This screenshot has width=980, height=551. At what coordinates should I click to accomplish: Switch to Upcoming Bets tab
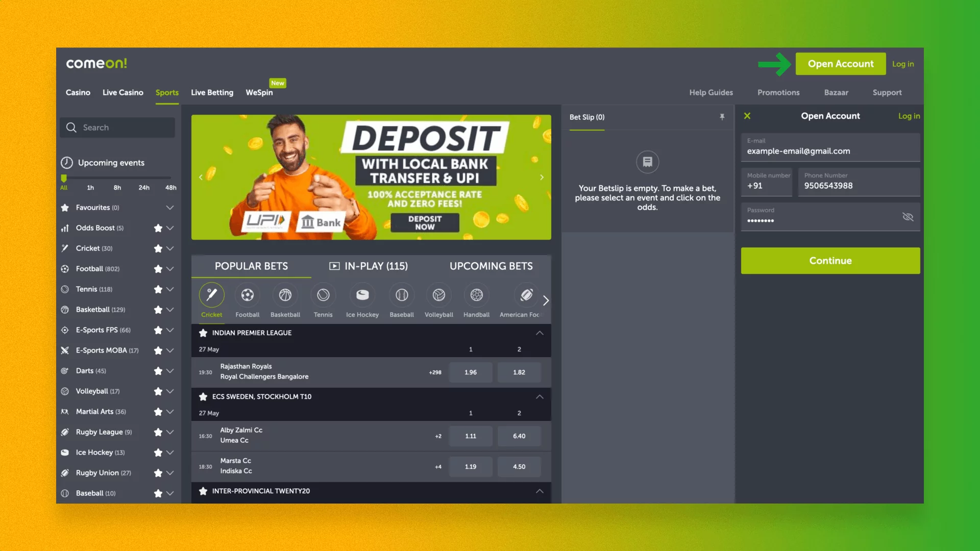(491, 266)
